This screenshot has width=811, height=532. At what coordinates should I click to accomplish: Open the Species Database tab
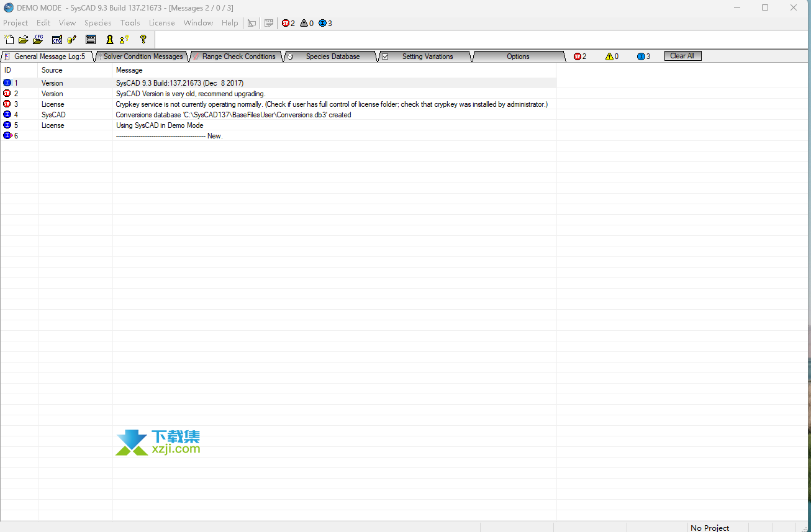(x=332, y=56)
